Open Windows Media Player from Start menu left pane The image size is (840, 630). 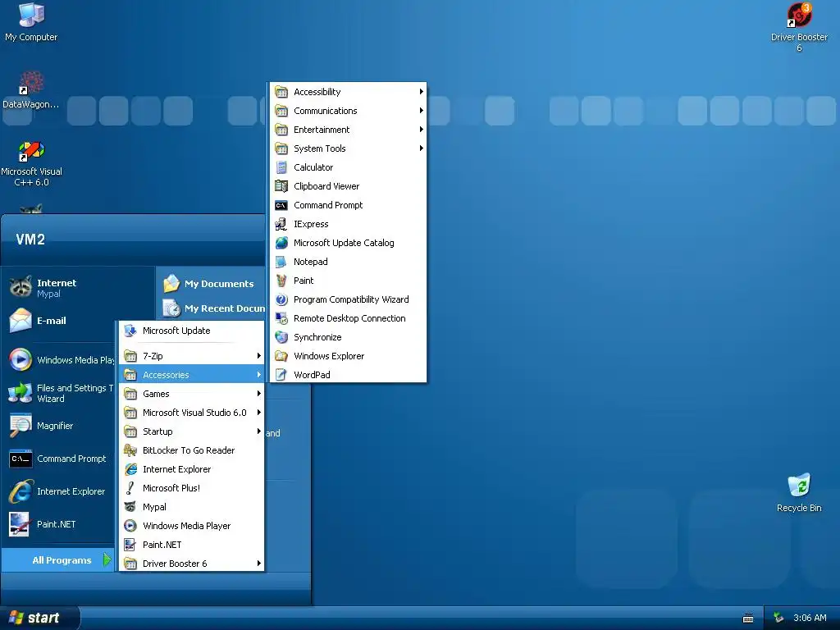click(60, 360)
